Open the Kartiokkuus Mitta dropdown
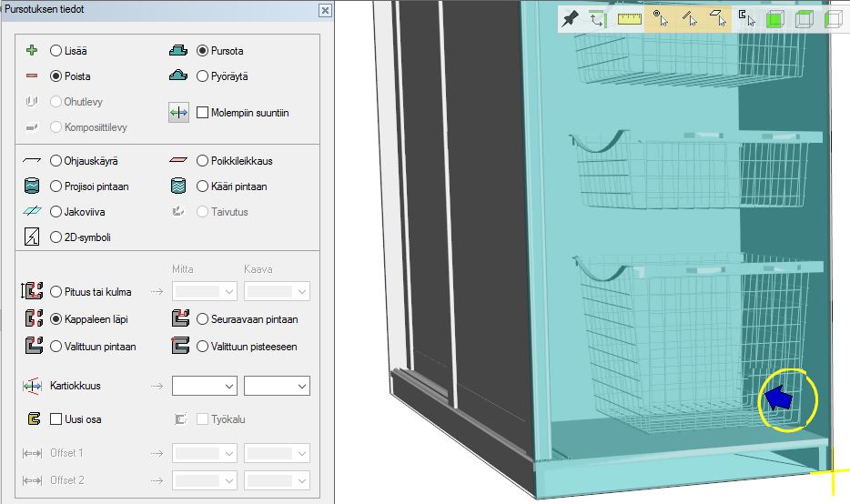Image resolution: width=850 pixels, height=504 pixels. [205, 386]
